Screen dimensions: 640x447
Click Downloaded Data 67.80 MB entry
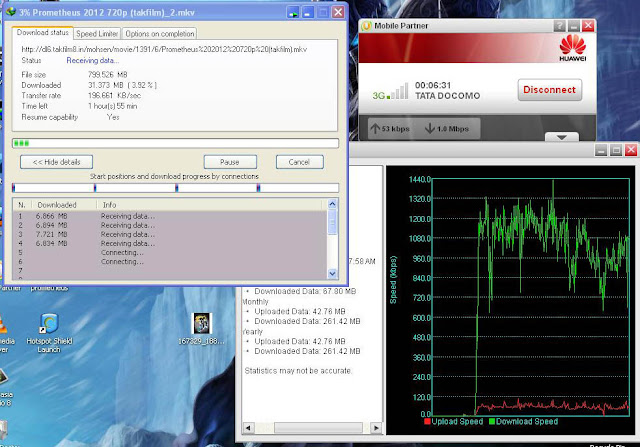click(305, 291)
